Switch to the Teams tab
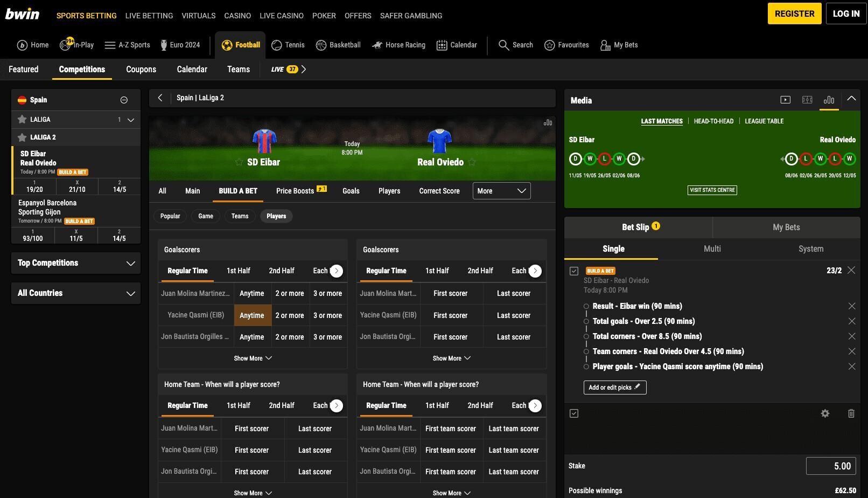This screenshot has height=498, width=868. pyautogui.click(x=239, y=70)
